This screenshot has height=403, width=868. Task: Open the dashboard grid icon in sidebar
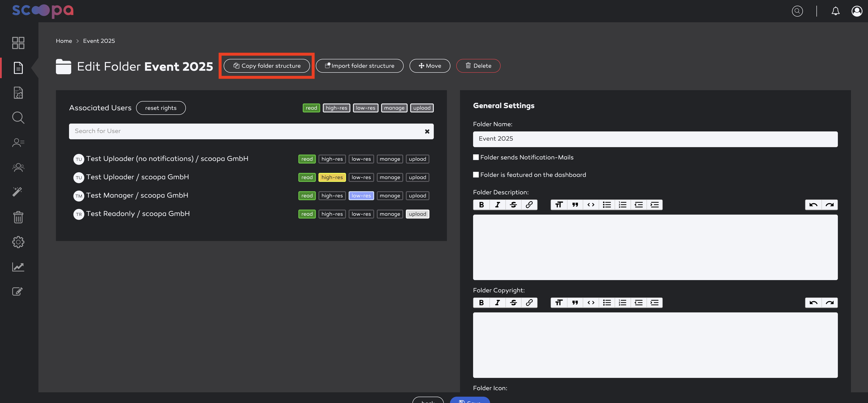pyautogui.click(x=18, y=43)
